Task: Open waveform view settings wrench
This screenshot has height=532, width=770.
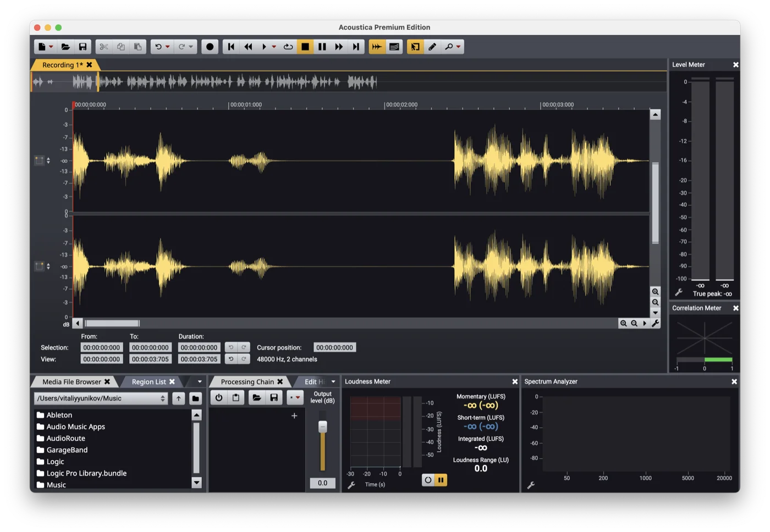Action: pyautogui.click(x=655, y=323)
